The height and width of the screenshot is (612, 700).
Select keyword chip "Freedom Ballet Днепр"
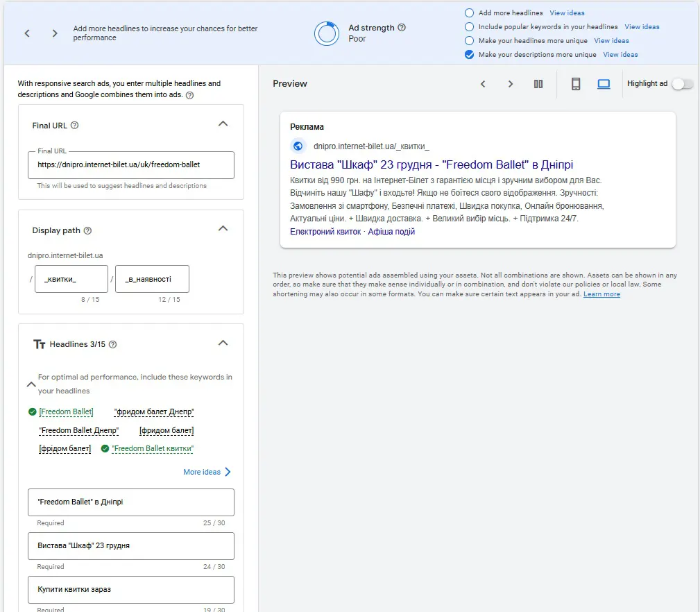[x=79, y=430]
